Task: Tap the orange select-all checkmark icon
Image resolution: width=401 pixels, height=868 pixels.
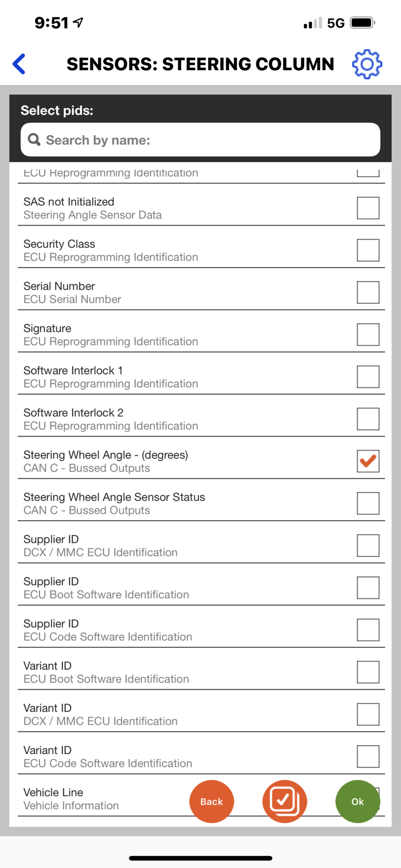Action: click(285, 801)
